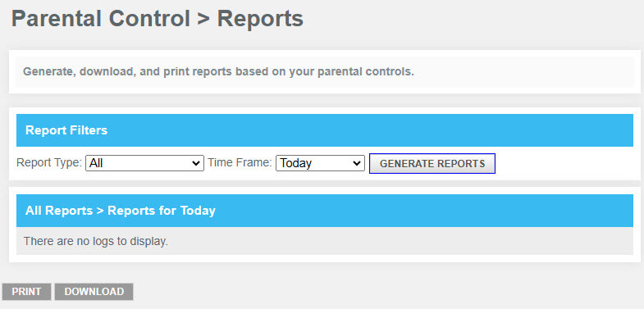
Task: Click the 'There are no logs to display' message
Action: [x=96, y=241]
